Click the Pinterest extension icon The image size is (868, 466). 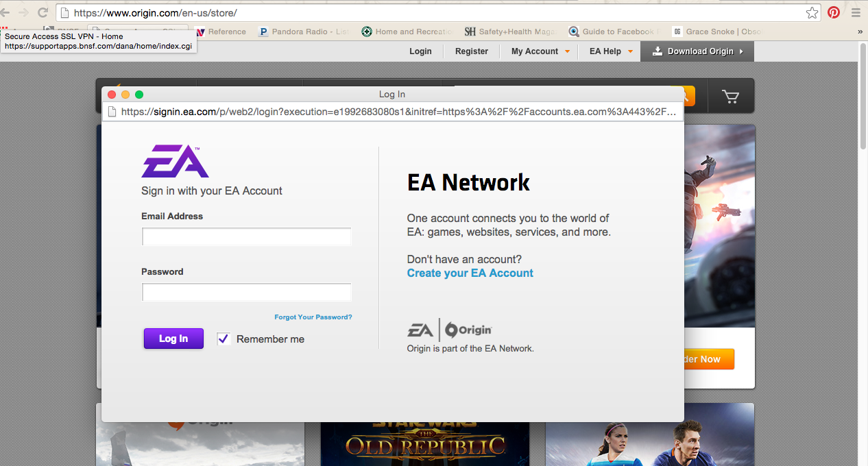(x=834, y=12)
